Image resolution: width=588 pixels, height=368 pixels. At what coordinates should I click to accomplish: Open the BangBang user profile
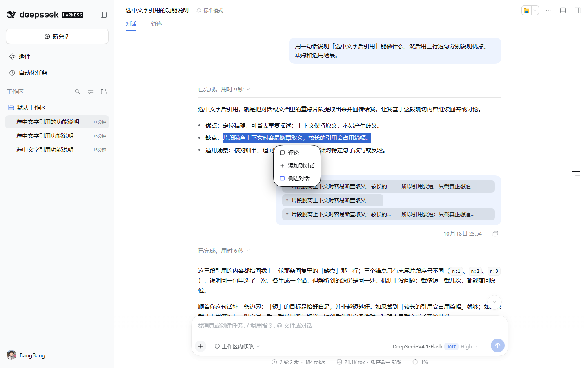point(26,355)
